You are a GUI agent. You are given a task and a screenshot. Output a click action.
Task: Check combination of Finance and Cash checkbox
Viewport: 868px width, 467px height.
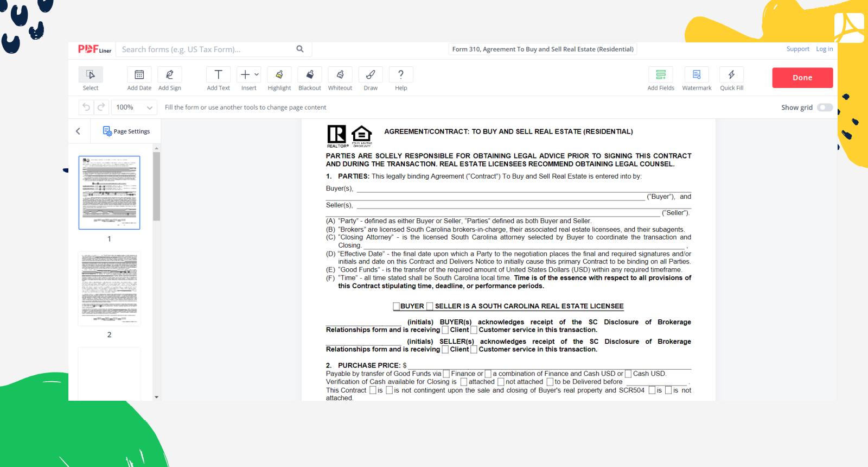pos(488,374)
